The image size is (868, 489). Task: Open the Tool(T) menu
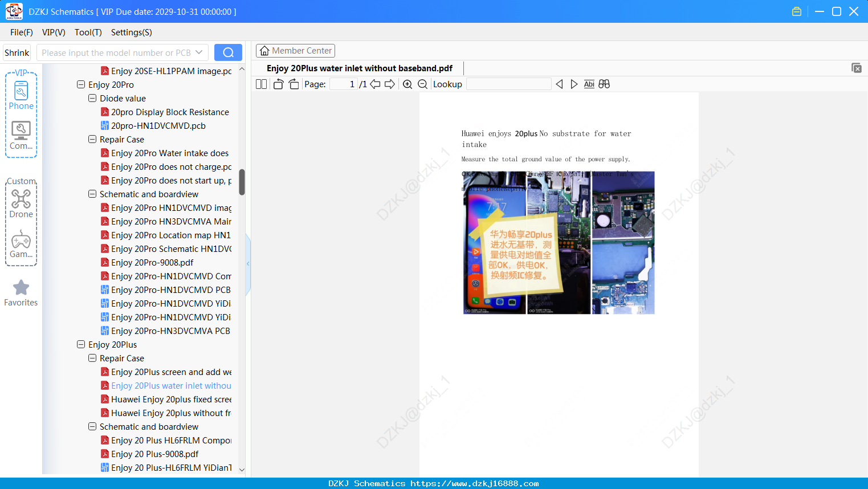tap(88, 32)
